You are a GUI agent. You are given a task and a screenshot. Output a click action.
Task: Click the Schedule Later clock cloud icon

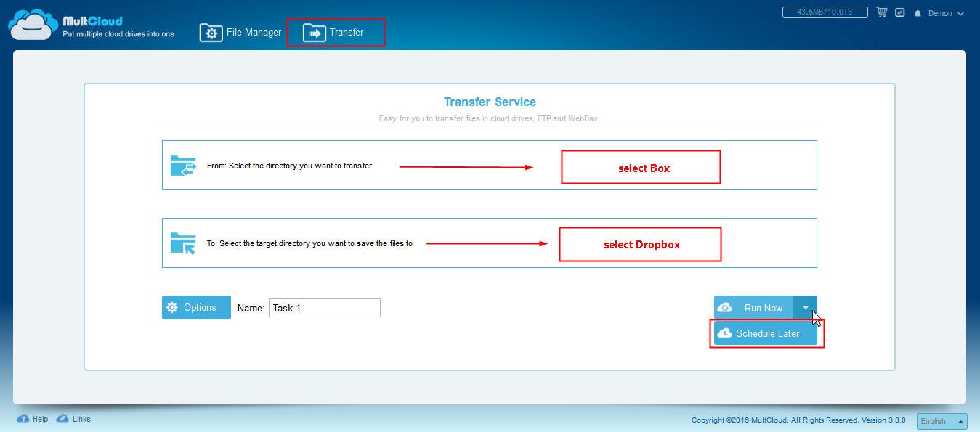point(724,333)
